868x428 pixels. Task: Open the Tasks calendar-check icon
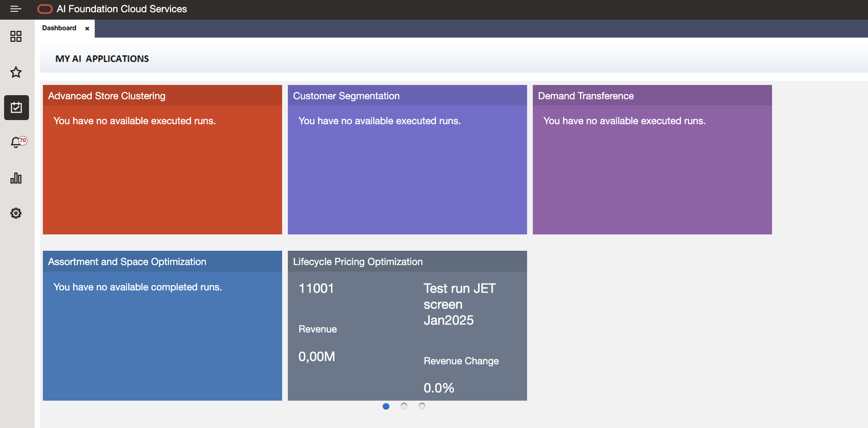coord(16,107)
